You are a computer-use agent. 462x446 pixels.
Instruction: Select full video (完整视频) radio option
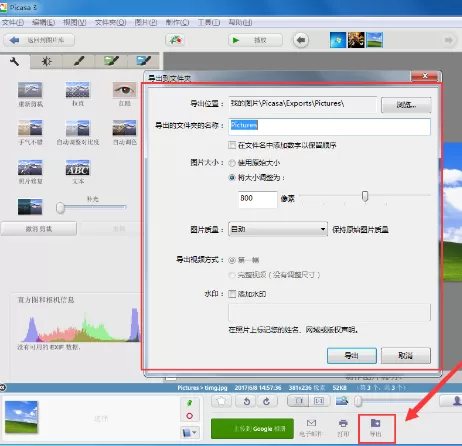[x=232, y=275]
